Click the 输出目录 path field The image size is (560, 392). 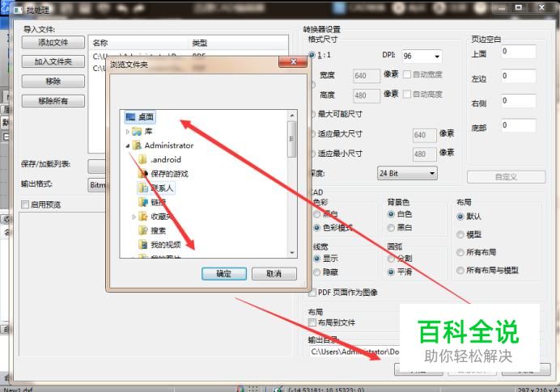(x=354, y=352)
